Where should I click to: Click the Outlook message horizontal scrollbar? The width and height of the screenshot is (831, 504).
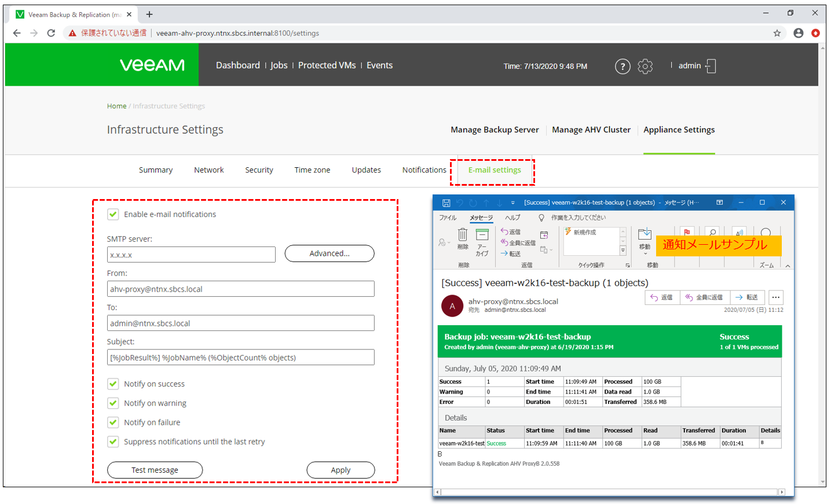610,492
